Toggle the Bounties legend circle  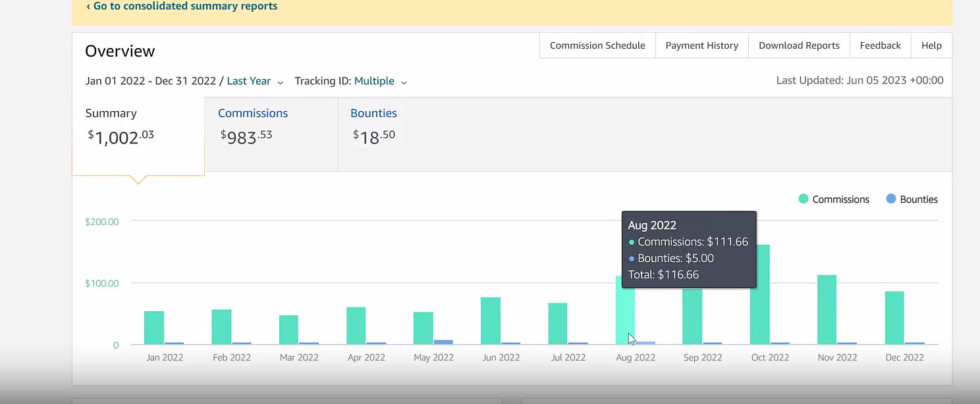pyautogui.click(x=891, y=199)
